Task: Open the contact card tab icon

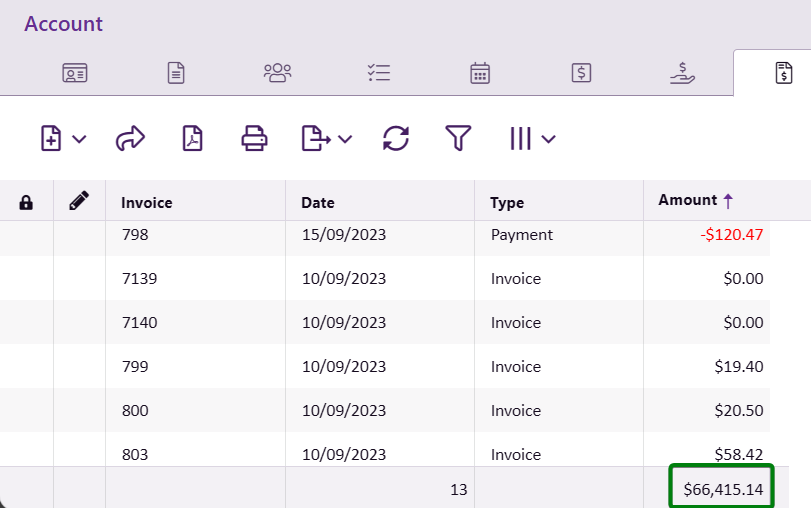Action: (75, 72)
